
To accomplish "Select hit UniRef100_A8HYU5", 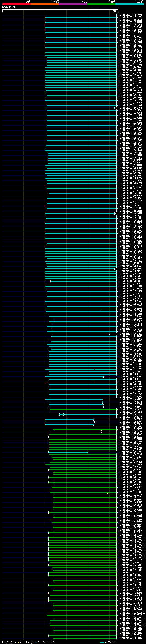I will pyautogui.click(x=131, y=397).
